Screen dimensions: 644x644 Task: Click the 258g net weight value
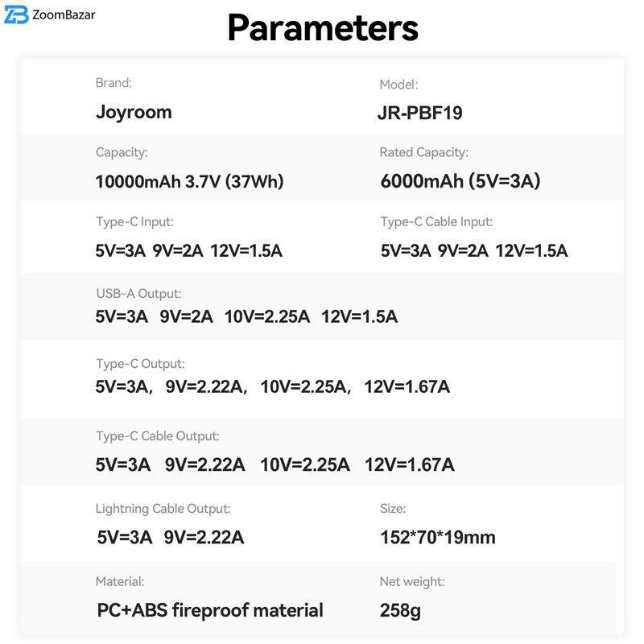point(400,610)
